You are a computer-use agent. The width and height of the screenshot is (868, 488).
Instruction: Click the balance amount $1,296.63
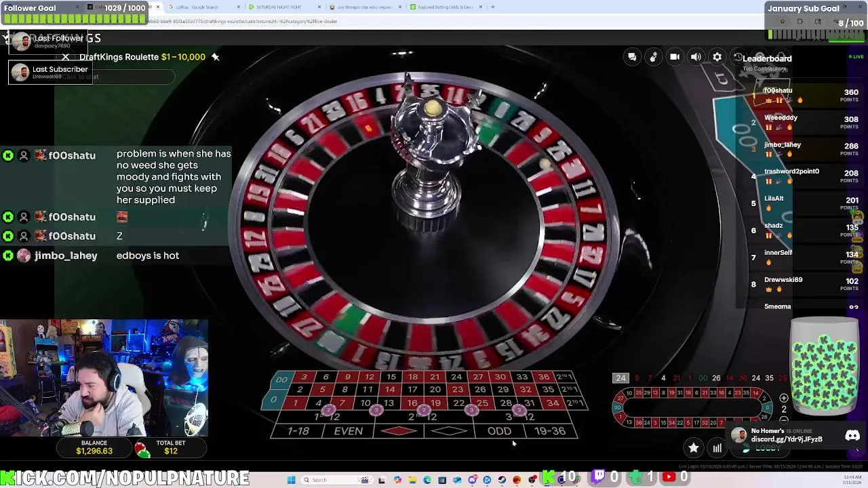click(94, 451)
